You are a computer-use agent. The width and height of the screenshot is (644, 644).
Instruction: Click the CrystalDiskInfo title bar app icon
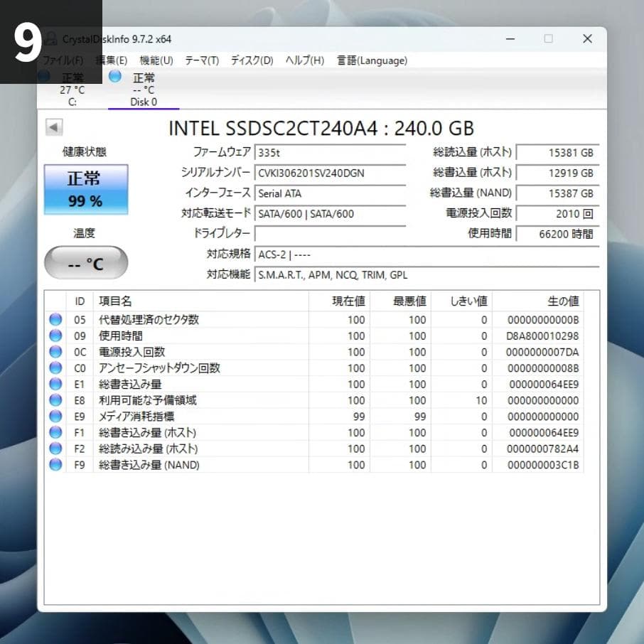click(50, 39)
